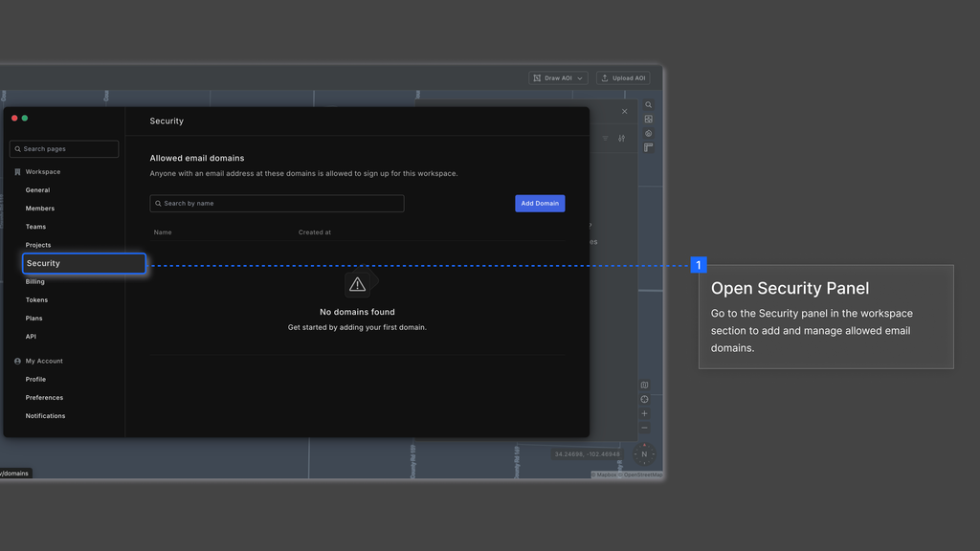Viewport: 980px width, 551px height.
Task: Click the map search magnifier icon
Action: [x=649, y=105]
